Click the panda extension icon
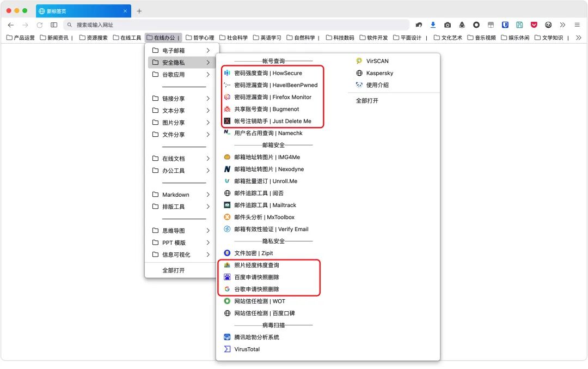Screen dimensions: 588x369 (548, 25)
